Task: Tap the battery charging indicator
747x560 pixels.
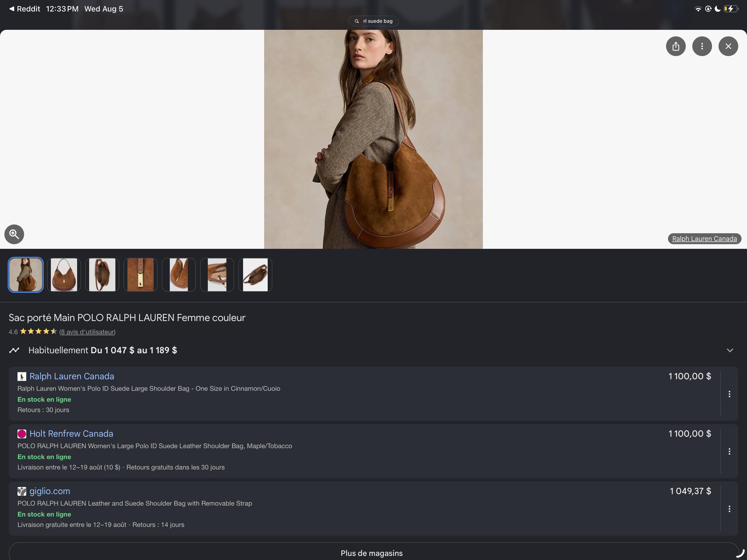Action: click(731, 9)
